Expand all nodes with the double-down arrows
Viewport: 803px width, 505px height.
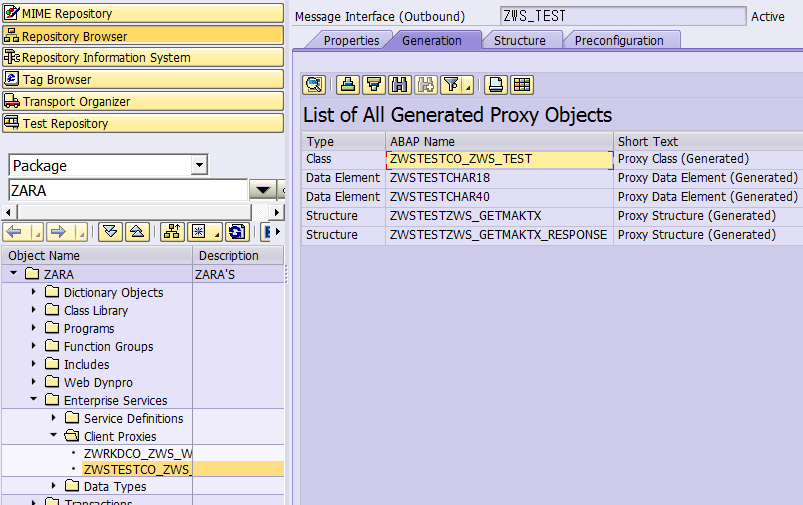pos(110,232)
